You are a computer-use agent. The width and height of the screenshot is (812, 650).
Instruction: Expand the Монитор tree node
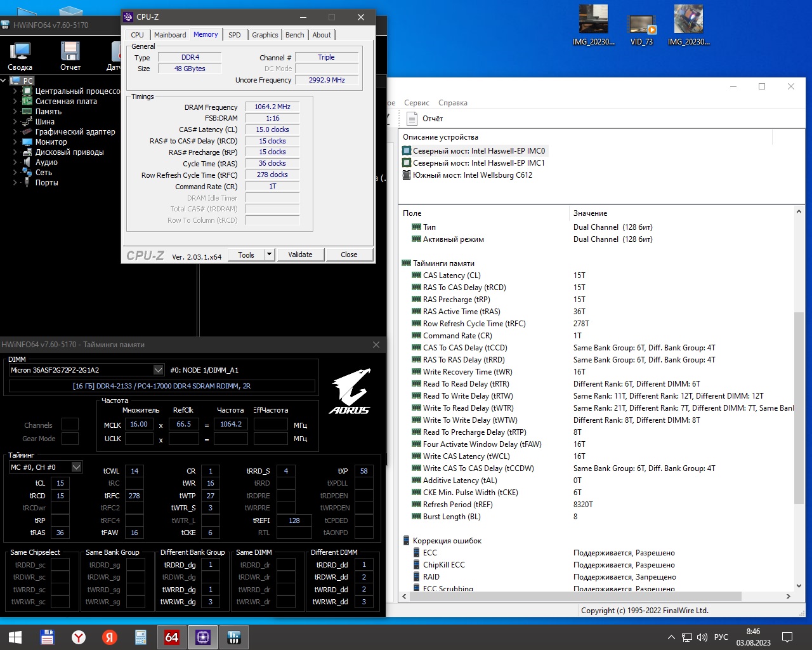15,142
